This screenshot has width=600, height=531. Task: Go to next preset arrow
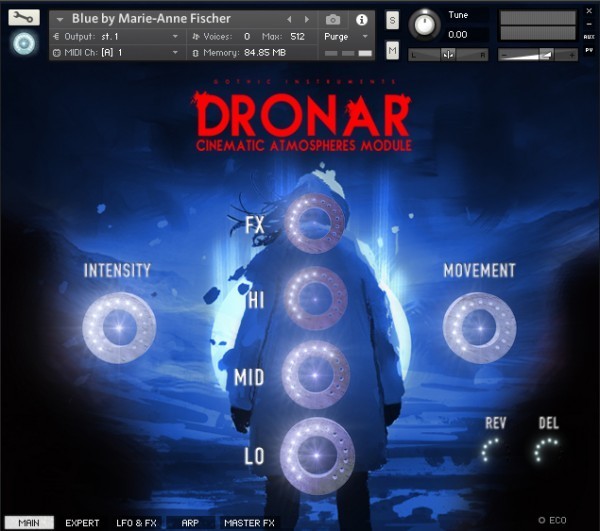(x=307, y=19)
